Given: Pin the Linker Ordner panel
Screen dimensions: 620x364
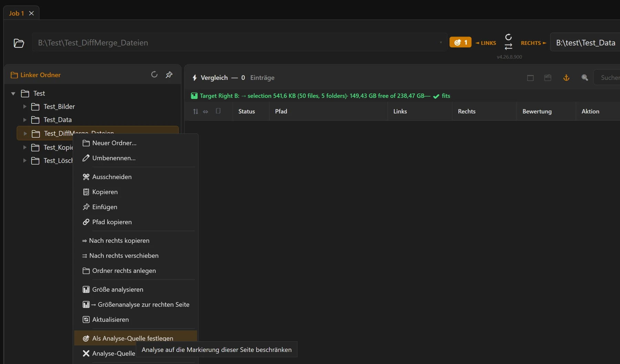Looking at the screenshot, I should pos(169,74).
